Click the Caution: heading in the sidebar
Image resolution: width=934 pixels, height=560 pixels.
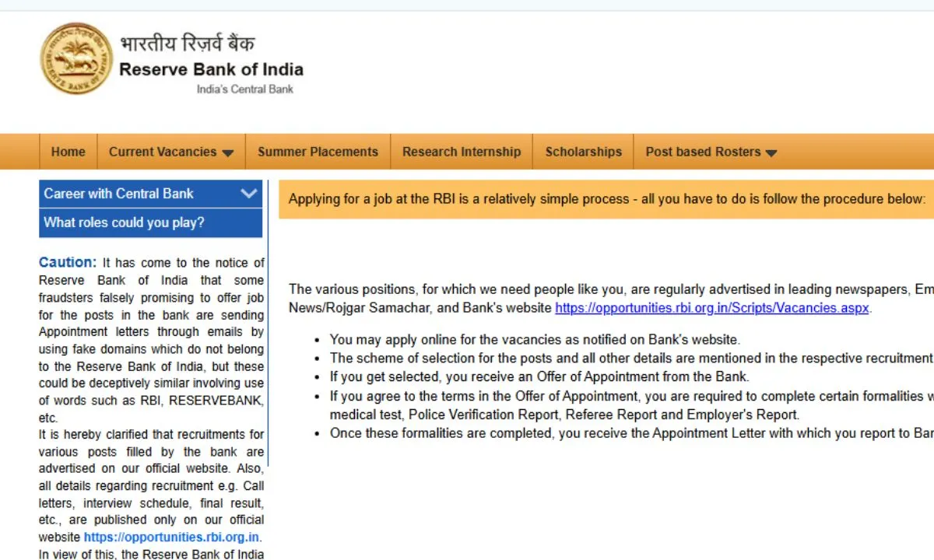click(68, 263)
